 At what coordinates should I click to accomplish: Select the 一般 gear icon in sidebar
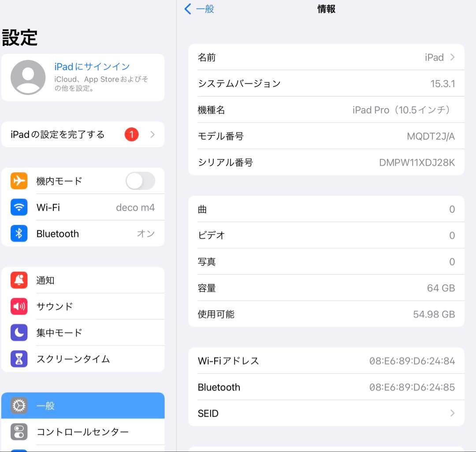pyautogui.click(x=19, y=406)
